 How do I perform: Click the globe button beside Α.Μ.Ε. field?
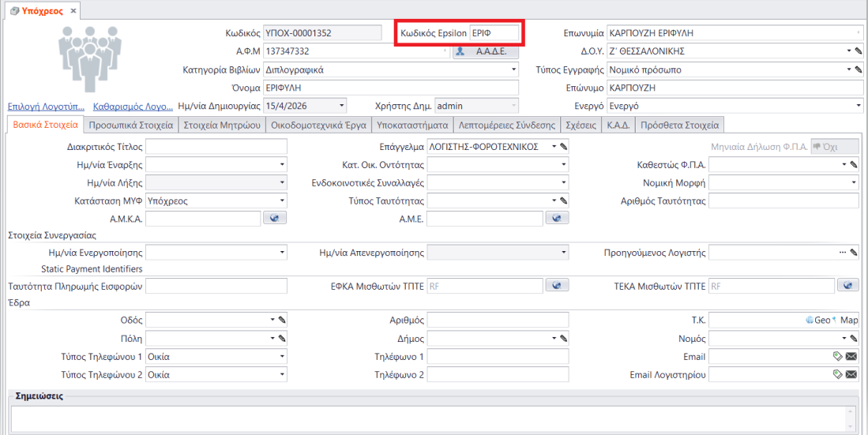tap(557, 219)
